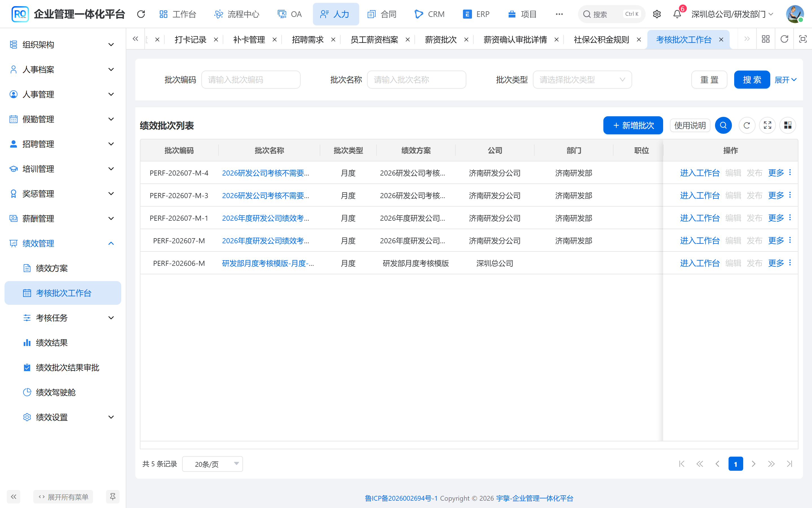812x508 pixels.
Task: Go to the last page icon
Action: pyautogui.click(x=789, y=464)
